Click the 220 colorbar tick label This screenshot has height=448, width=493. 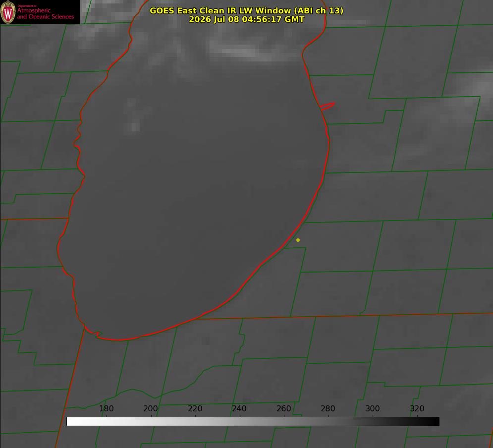click(x=195, y=408)
